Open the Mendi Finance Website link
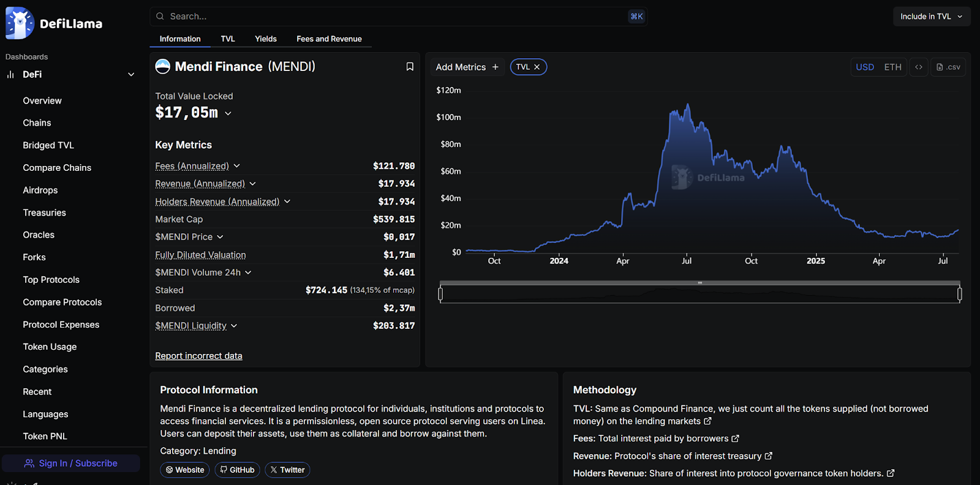The width and height of the screenshot is (980, 485). point(185,470)
